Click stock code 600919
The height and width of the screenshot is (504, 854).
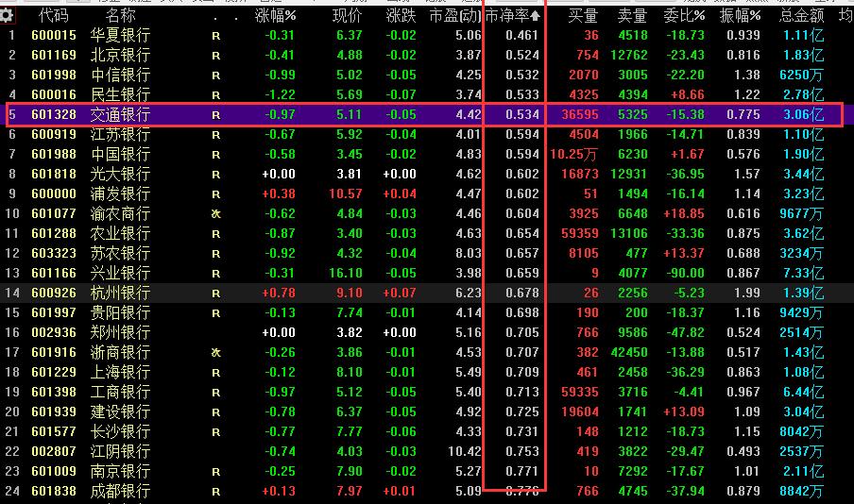(x=54, y=134)
